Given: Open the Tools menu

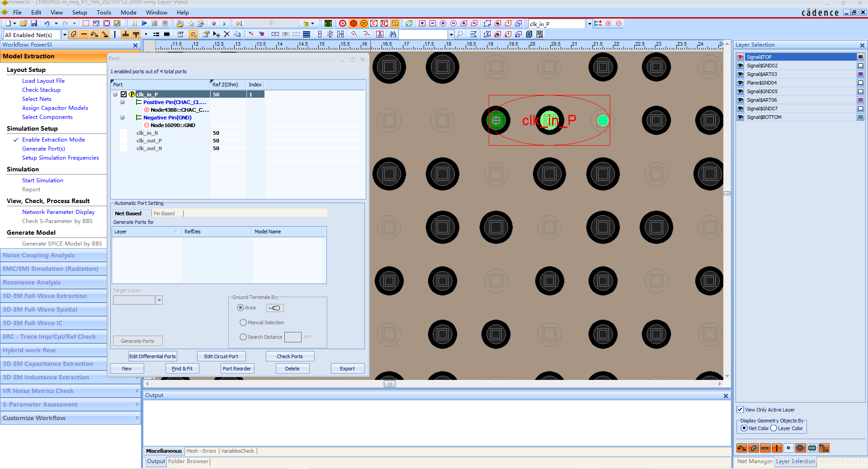Looking at the screenshot, I should click(104, 13).
